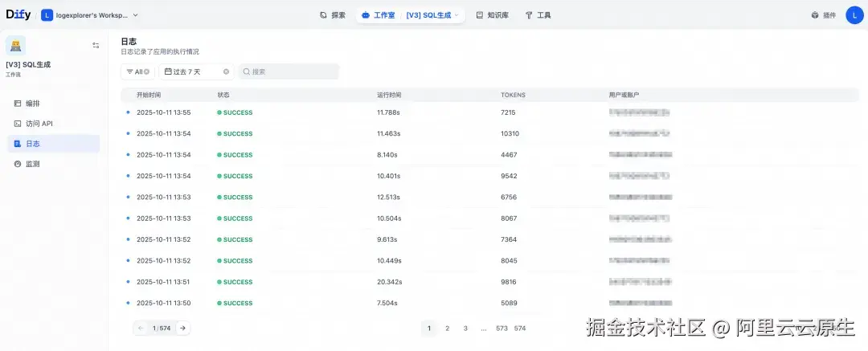Open the log with runtime 11.463s
Viewport: 868px width, 351px height.
(490, 133)
